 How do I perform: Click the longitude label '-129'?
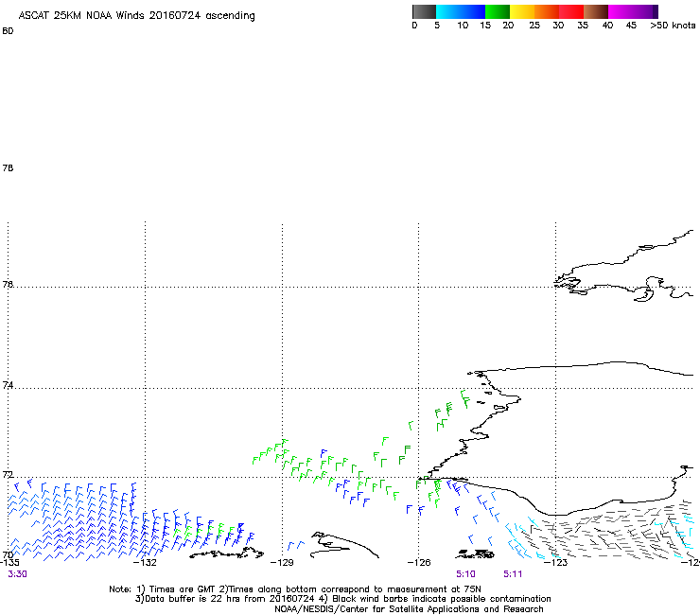click(282, 562)
